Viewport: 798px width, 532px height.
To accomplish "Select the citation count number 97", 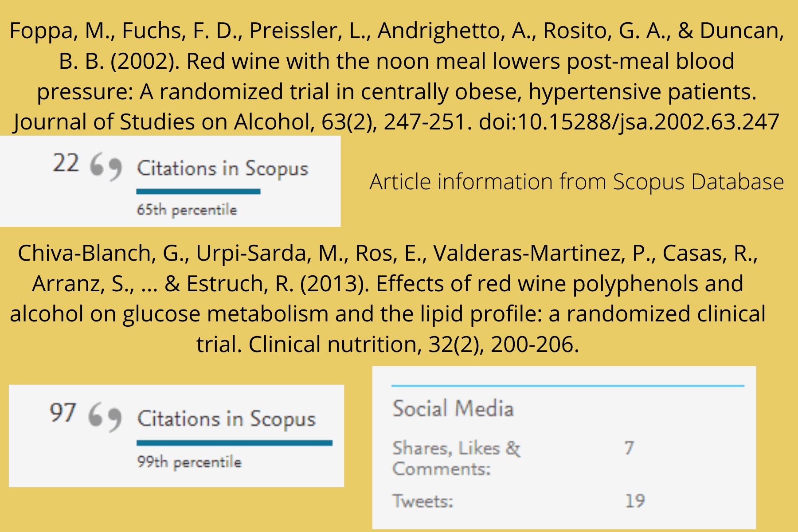I will point(63,413).
